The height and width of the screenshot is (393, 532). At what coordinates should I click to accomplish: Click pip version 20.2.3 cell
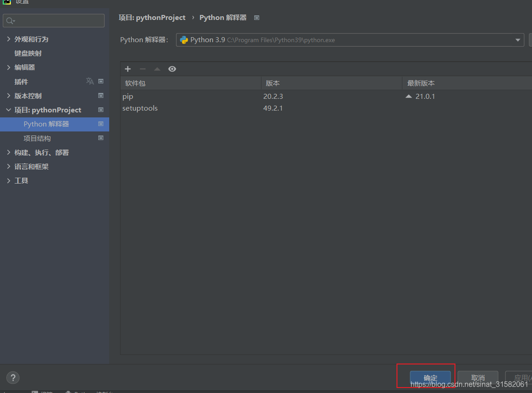pyautogui.click(x=273, y=97)
